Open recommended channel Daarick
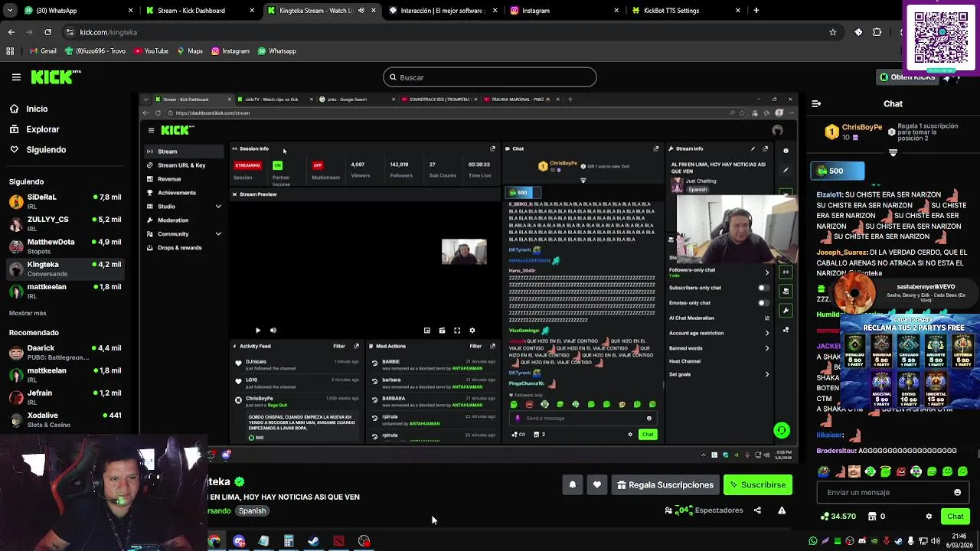 tap(65, 353)
